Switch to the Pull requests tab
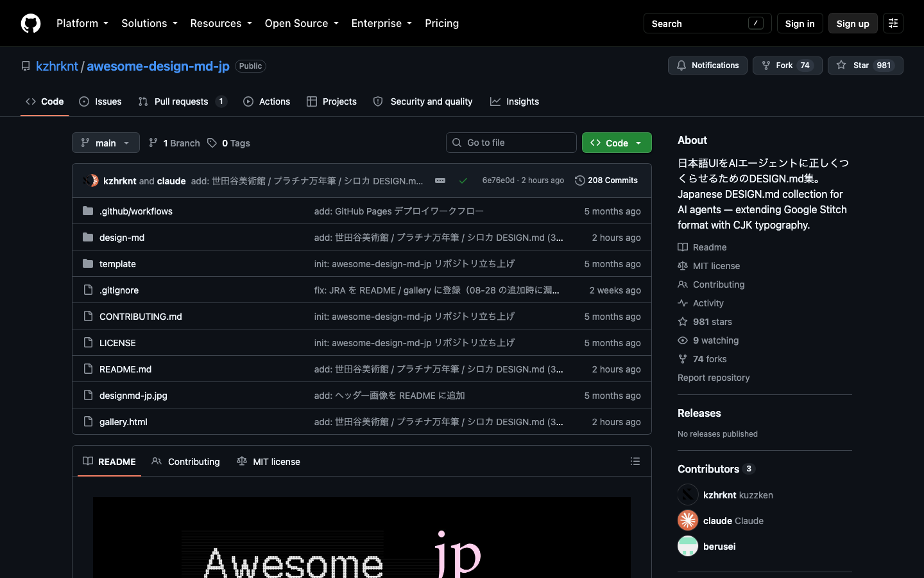This screenshot has height=578, width=924. 182,101
